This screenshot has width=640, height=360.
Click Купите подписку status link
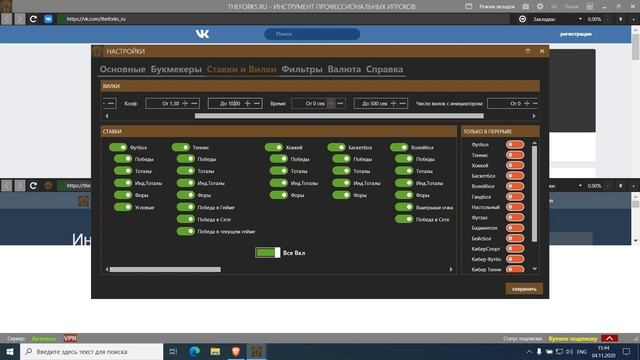[573, 339]
